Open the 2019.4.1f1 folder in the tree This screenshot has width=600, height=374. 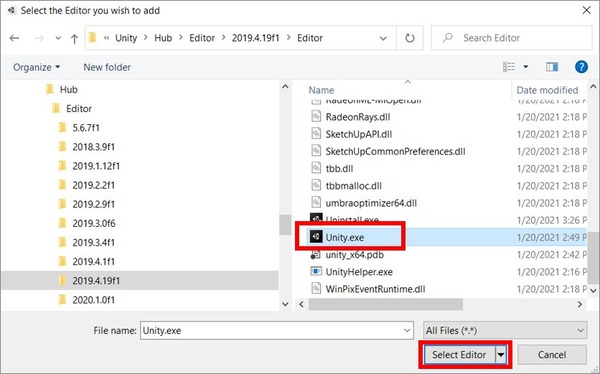(94, 262)
